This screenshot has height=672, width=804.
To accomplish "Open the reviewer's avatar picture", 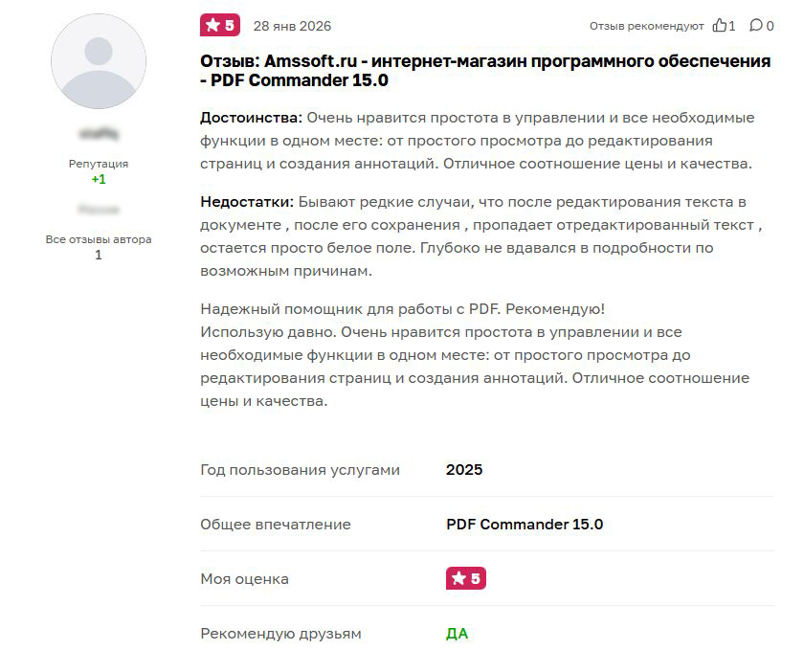I will tap(99, 62).
